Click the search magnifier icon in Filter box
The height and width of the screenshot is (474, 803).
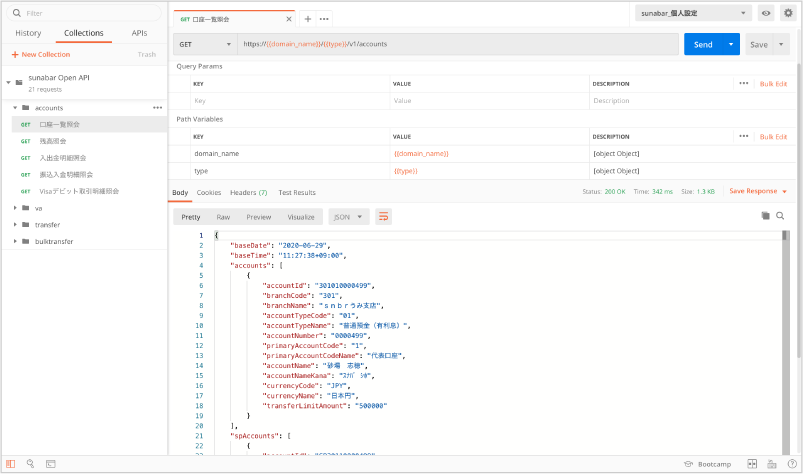pos(17,13)
